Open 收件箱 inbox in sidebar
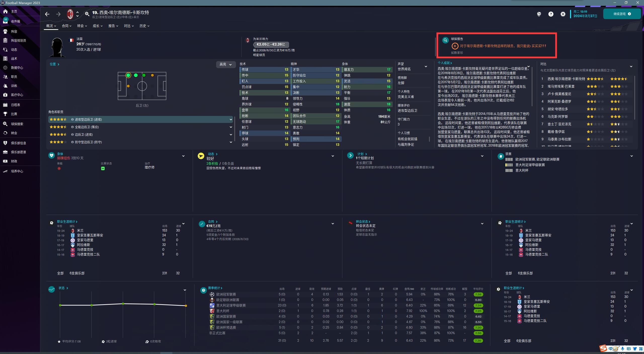 [x=15, y=21]
